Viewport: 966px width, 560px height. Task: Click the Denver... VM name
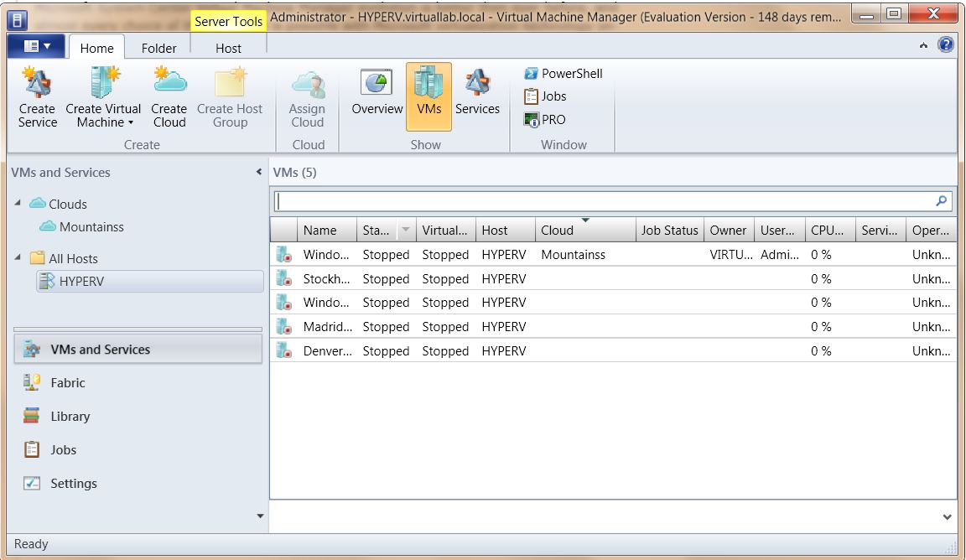[328, 351]
